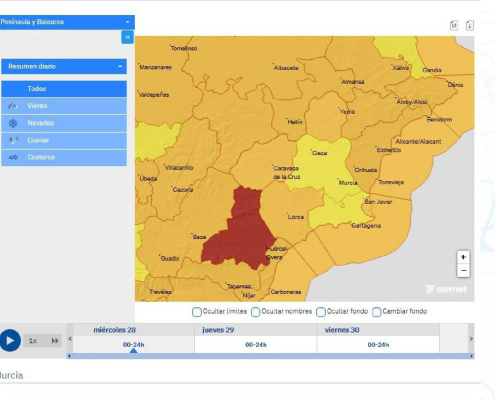The image size is (495, 400).
Task: Click the snowflake icon beside Nevadas
Action: point(13,124)
